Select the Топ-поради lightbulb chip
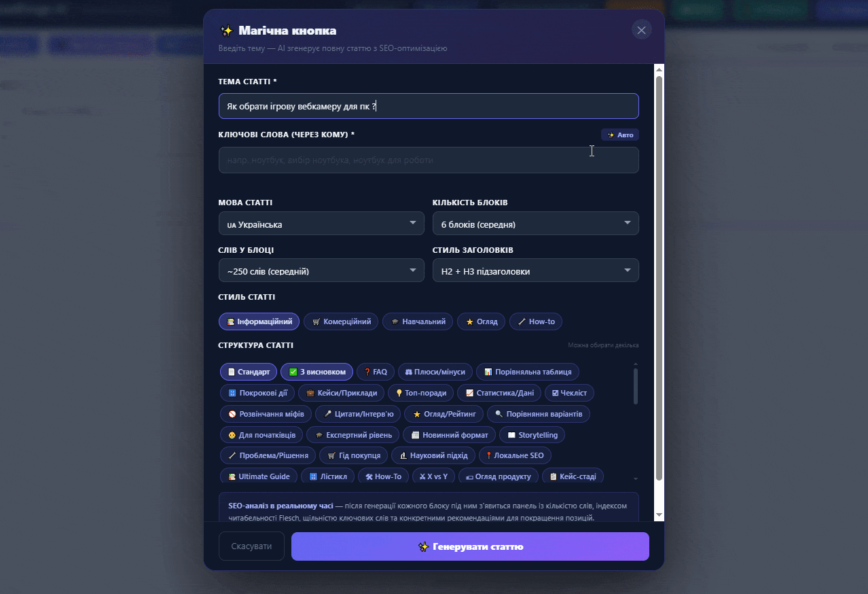868x594 pixels. point(421,393)
